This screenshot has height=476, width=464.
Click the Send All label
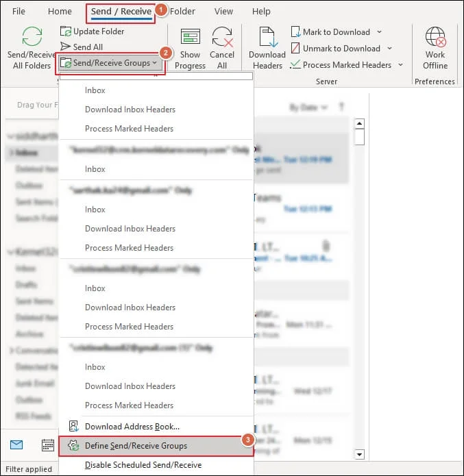click(88, 47)
